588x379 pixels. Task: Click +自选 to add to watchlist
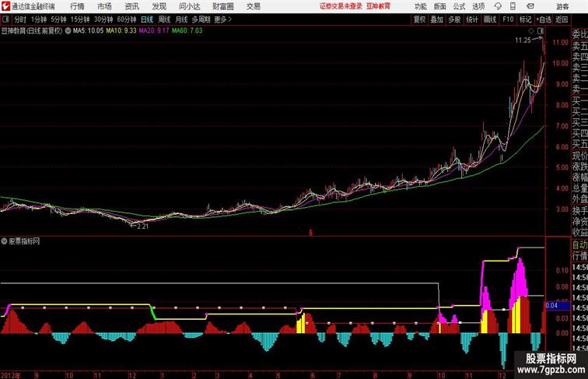point(544,19)
